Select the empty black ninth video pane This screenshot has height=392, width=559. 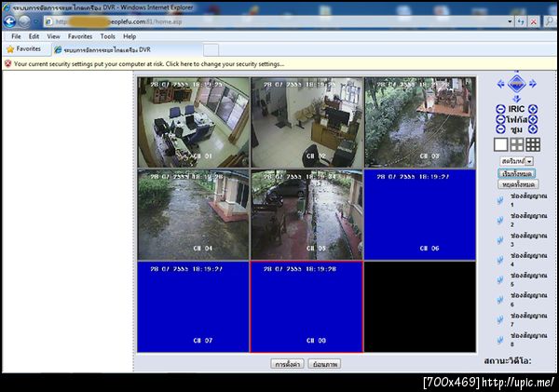(x=420, y=307)
